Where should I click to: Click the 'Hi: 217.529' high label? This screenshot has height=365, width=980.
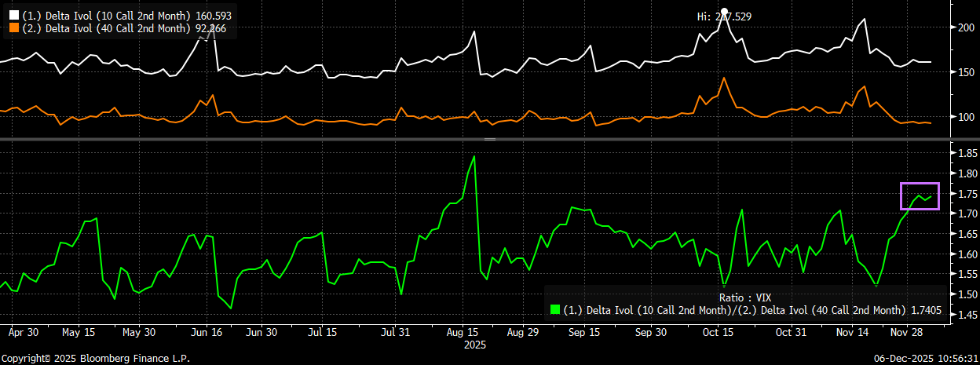pyautogui.click(x=724, y=16)
